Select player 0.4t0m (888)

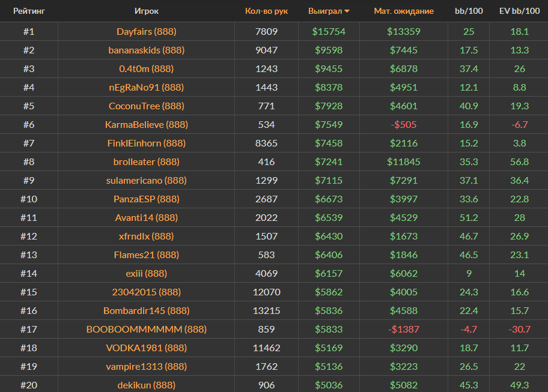click(x=146, y=68)
